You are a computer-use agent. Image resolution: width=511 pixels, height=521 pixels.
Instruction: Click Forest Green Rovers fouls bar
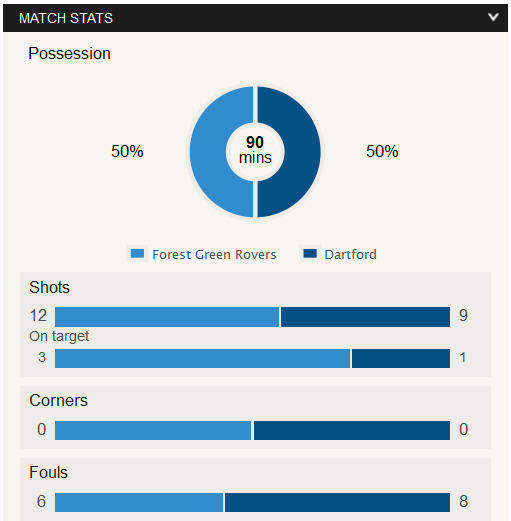click(139, 502)
